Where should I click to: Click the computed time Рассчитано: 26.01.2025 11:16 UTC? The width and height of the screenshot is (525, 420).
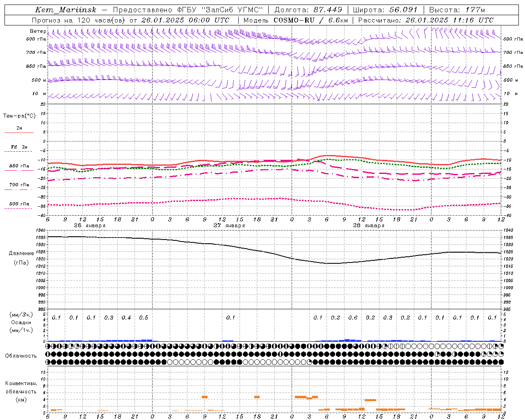pos(426,20)
